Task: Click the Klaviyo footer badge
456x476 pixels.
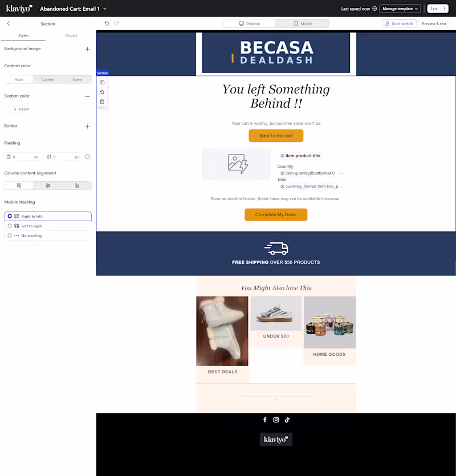Action: click(276, 440)
